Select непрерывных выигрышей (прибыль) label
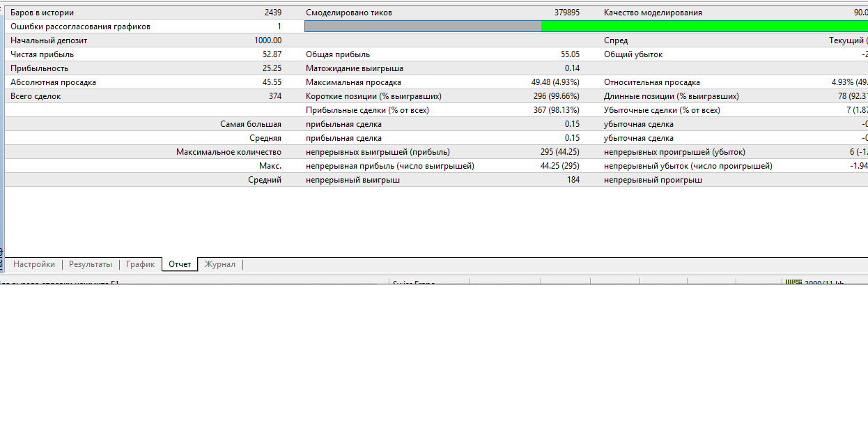868x428 pixels. click(378, 152)
